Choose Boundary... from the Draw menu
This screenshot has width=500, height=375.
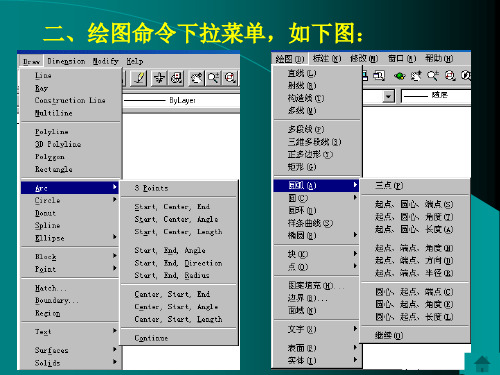(x=70, y=300)
